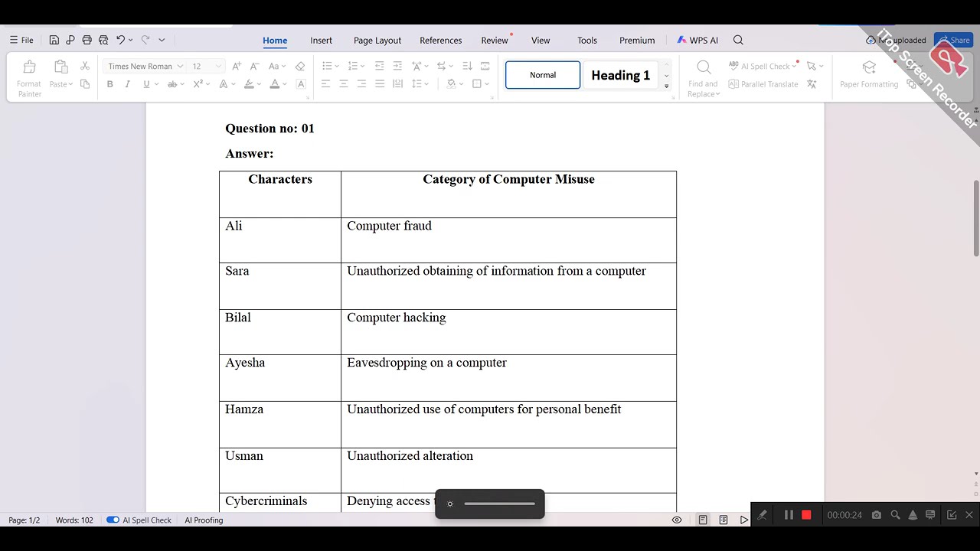Click the Print icon
980x551 pixels.
tap(87, 40)
